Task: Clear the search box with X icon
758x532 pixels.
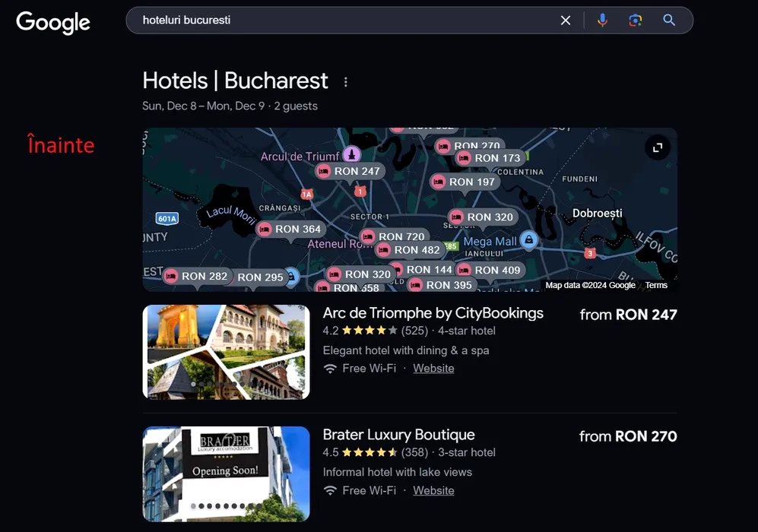Action: 565,21
